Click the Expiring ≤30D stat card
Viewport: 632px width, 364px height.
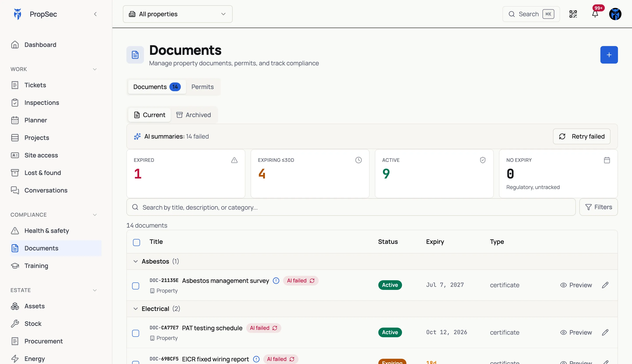click(x=310, y=173)
